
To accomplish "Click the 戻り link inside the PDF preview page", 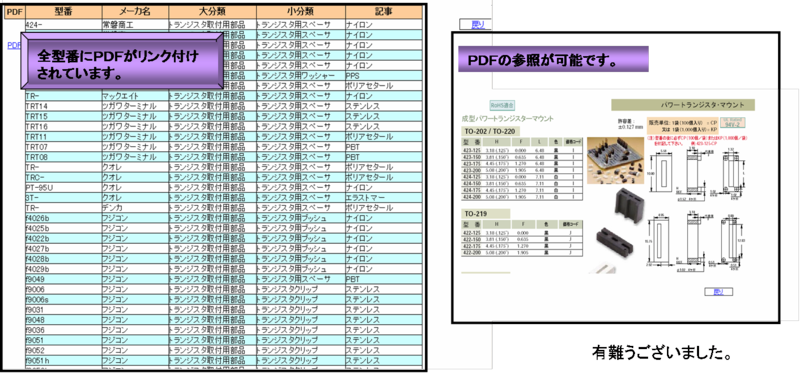I will coord(718,292).
